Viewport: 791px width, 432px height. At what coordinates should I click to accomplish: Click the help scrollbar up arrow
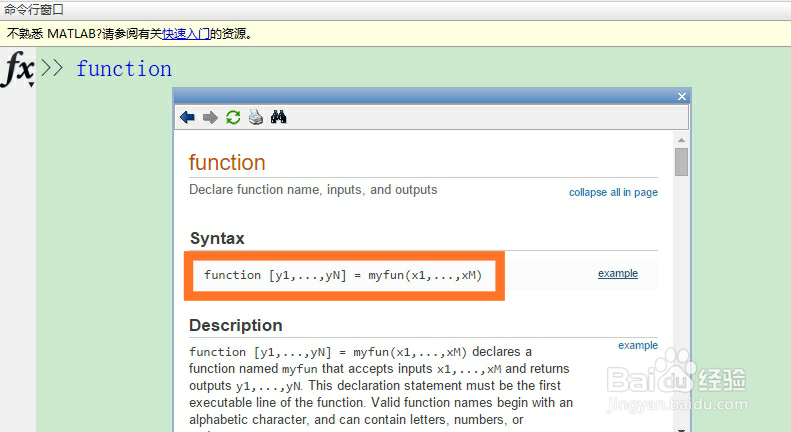pos(681,138)
